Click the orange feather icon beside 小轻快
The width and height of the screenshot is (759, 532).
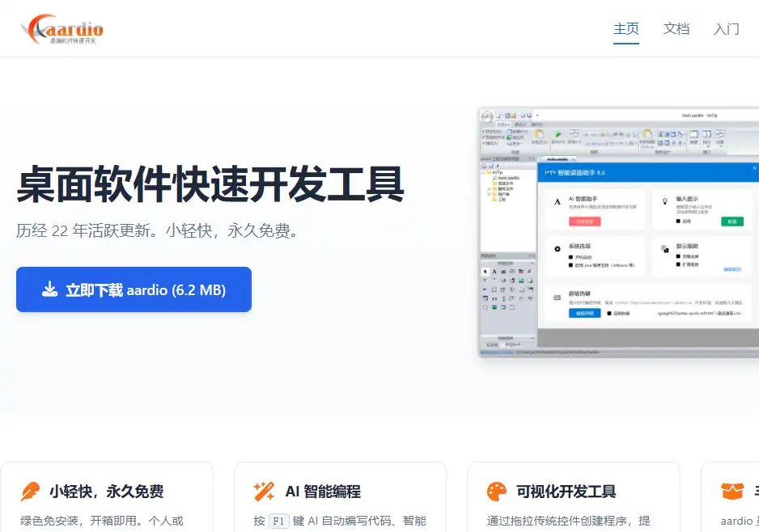click(x=30, y=492)
